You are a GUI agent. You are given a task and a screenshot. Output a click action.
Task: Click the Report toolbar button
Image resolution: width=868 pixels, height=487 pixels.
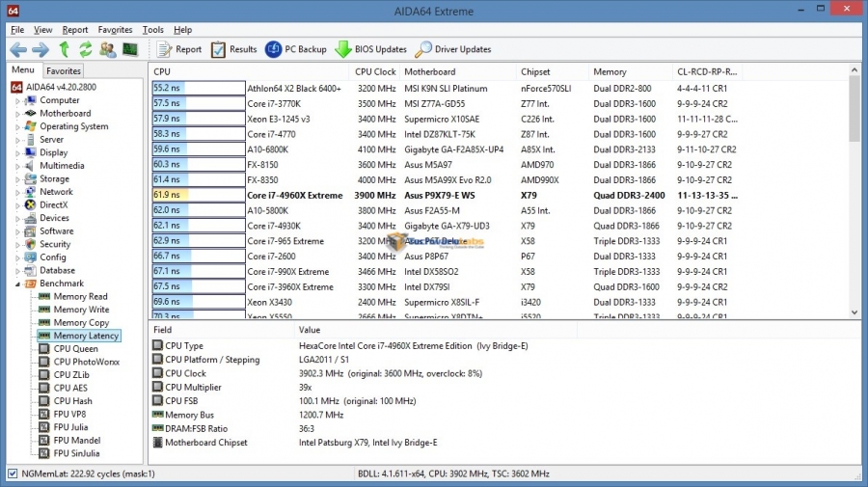[x=179, y=49]
